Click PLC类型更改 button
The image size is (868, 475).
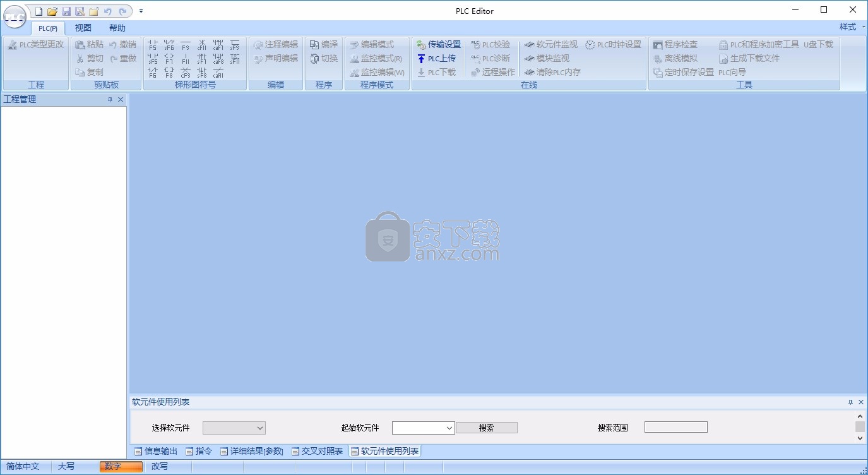pos(35,44)
